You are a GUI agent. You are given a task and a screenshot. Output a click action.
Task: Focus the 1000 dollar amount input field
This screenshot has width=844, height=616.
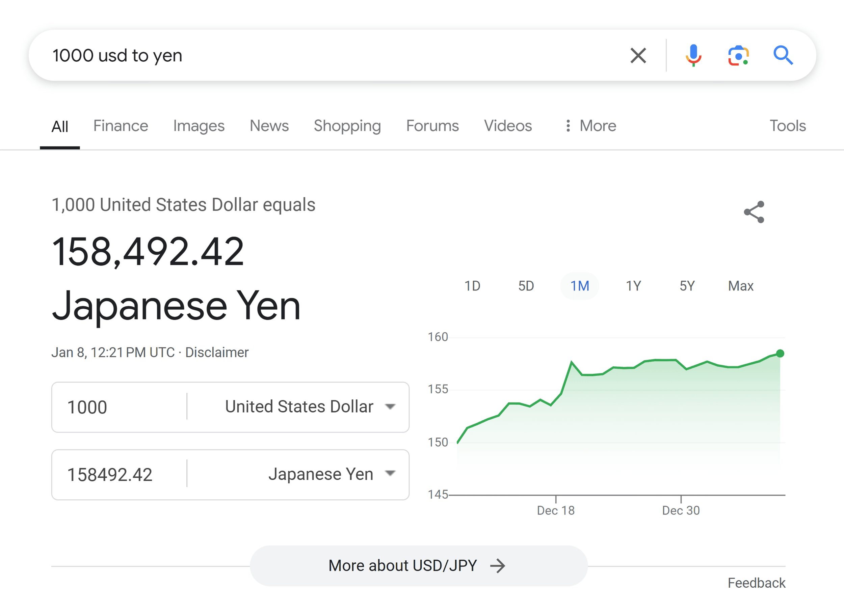tap(120, 407)
